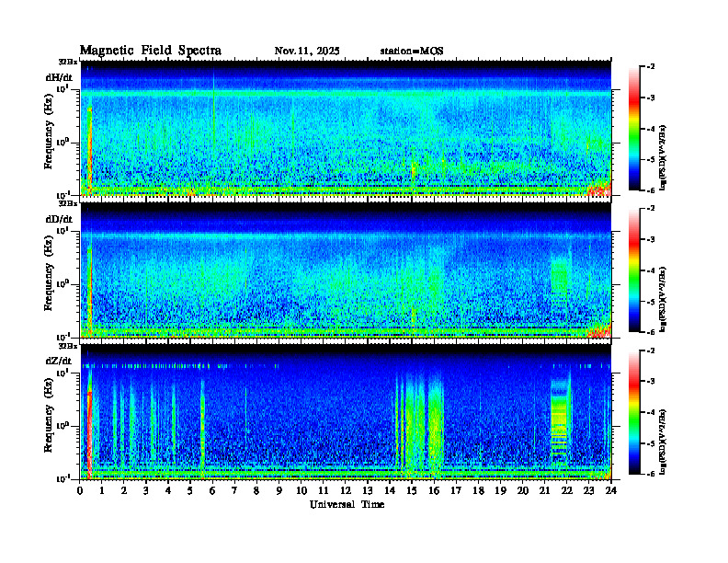Click the time axis tick label "20"

point(523,490)
